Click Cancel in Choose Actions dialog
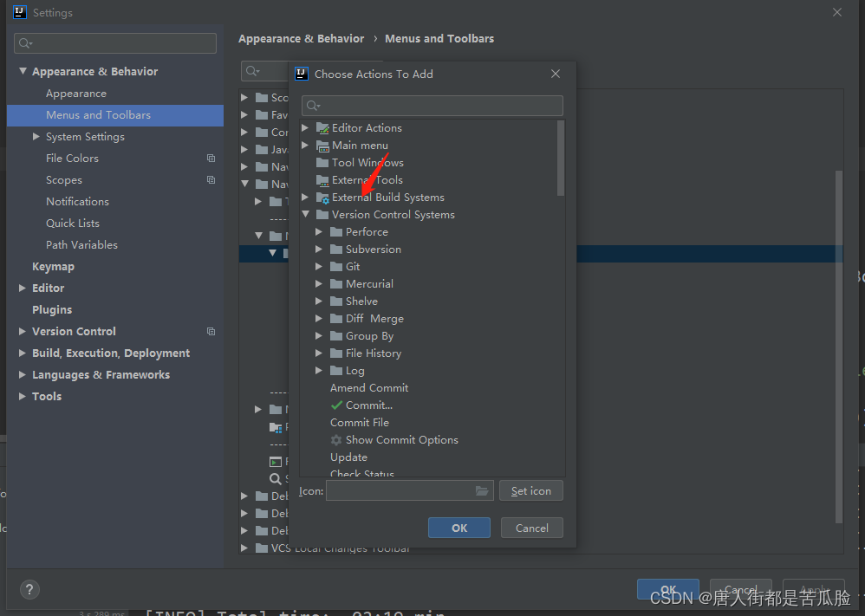865x616 pixels. coord(532,528)
